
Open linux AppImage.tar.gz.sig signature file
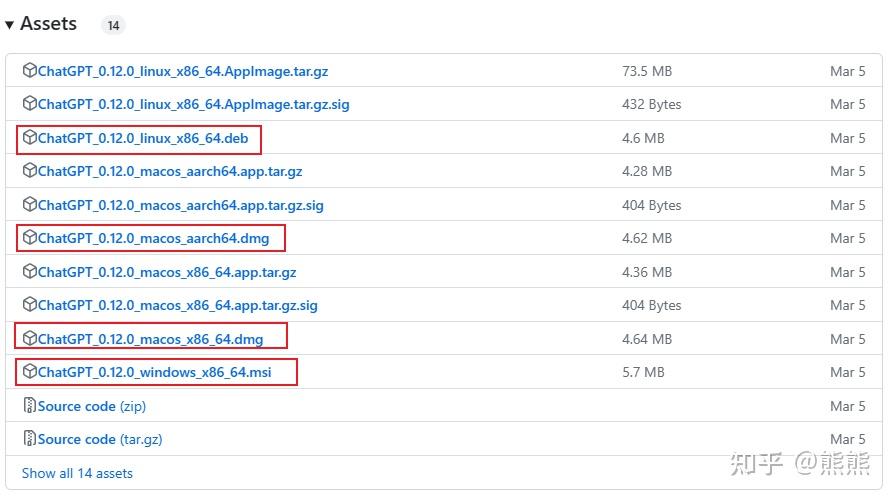[193, 104]
